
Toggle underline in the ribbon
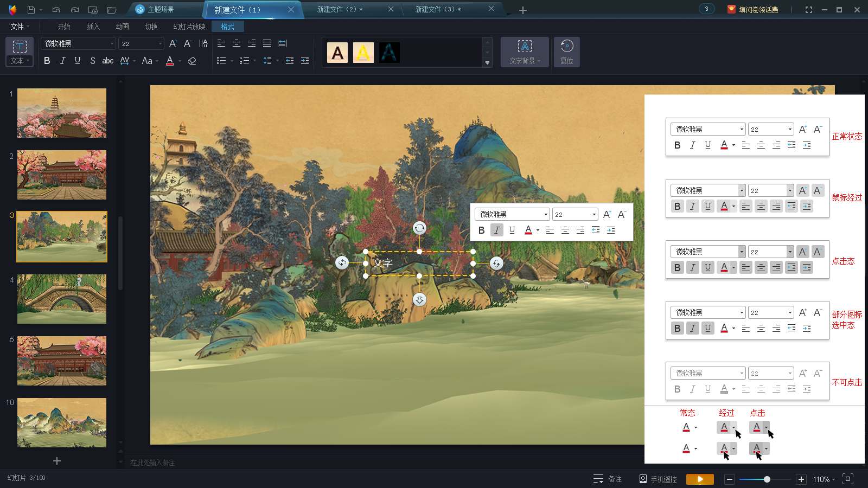click(78, 61)
